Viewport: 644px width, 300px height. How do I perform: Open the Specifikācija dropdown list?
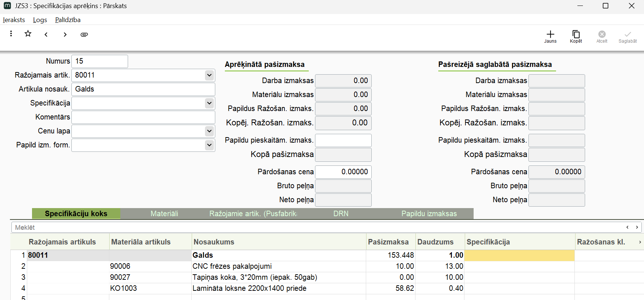[x=209, y=103]
